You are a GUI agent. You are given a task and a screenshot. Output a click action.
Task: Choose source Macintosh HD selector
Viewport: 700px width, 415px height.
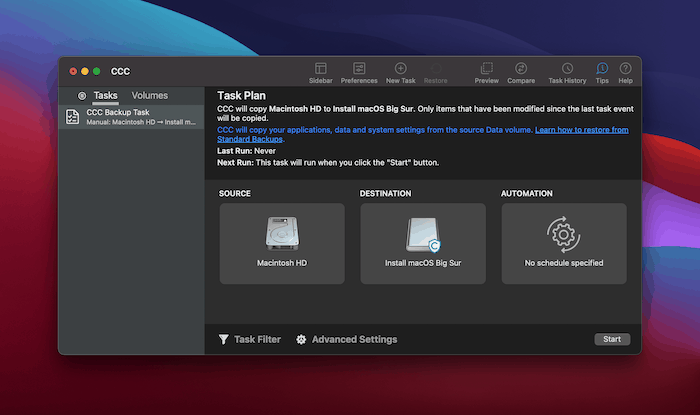[281, 241]
